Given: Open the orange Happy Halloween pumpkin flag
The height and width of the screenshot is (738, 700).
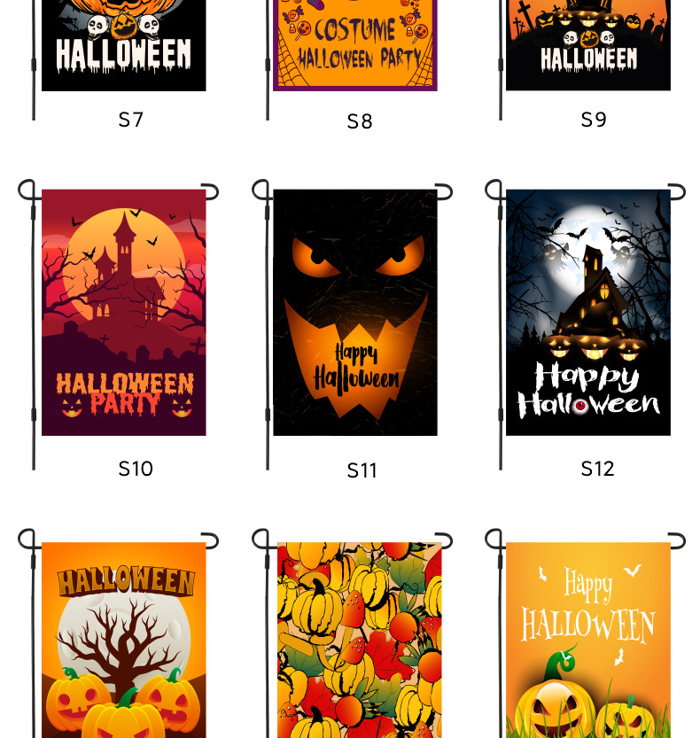Looking at the screenshot, I should pyautogui.click(x=588, y=640).
